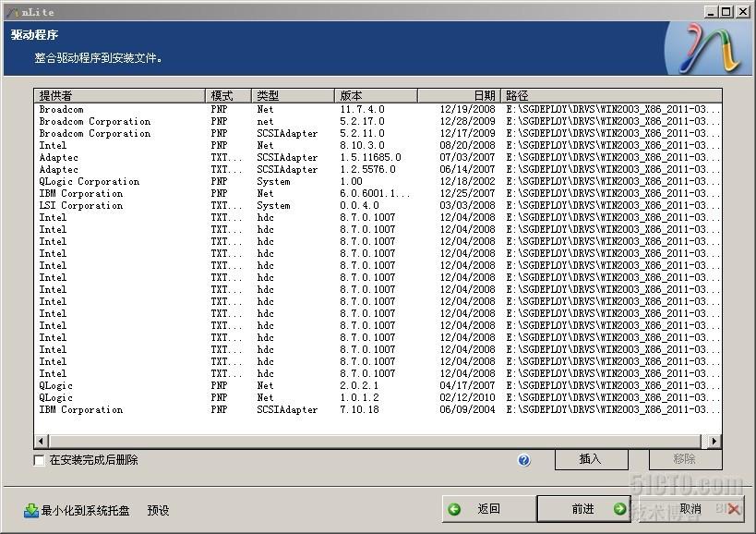756x534 pixels.
Task: Click the horizontal scrollbar left arrow
Action: click(41, 441)
